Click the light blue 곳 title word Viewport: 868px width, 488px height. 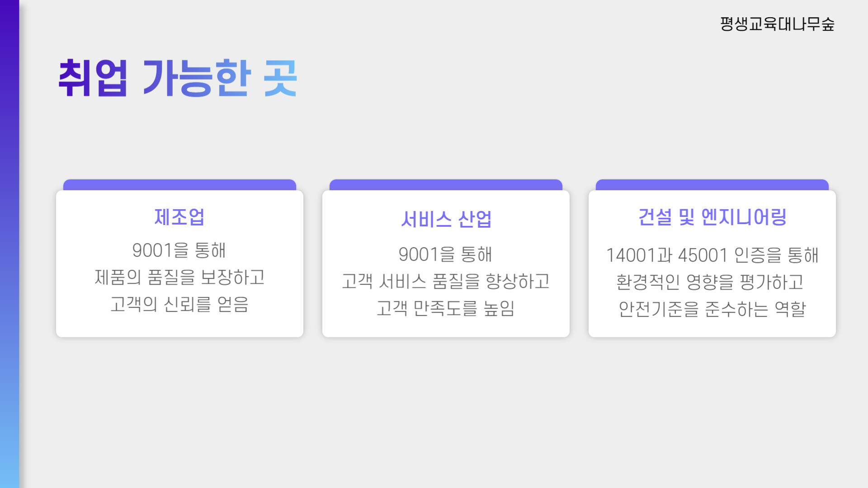[x=280, y=78]
